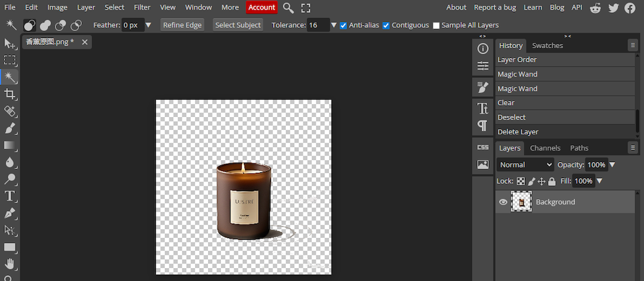Click the Refine Edge button
Image resolution: width=644 pixels, height=281 pixels.
click(182, 25)
